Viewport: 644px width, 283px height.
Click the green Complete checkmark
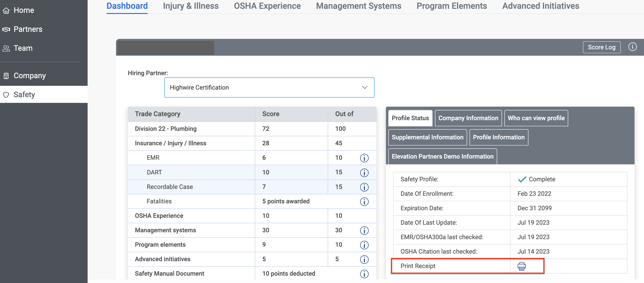[522, 179]
